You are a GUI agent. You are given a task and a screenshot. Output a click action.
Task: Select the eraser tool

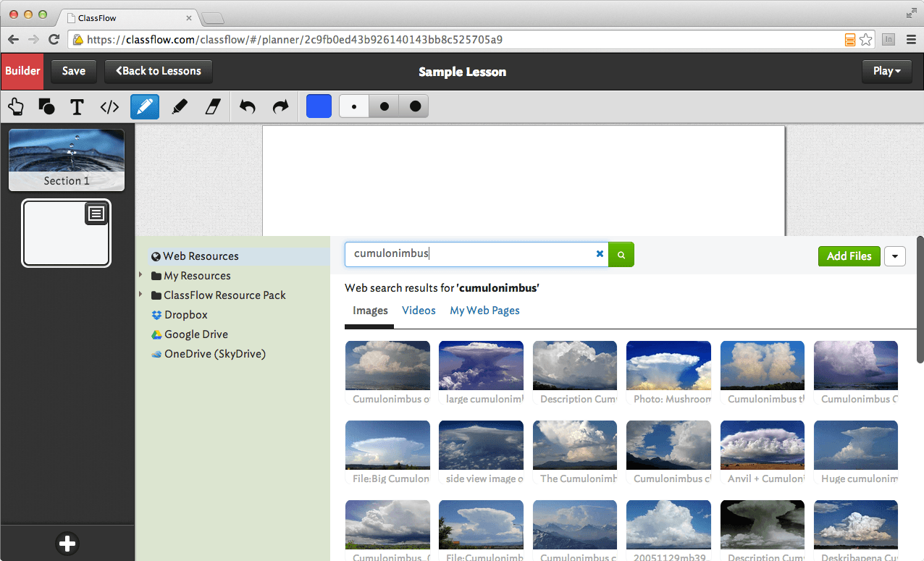[x=212, y=107]
